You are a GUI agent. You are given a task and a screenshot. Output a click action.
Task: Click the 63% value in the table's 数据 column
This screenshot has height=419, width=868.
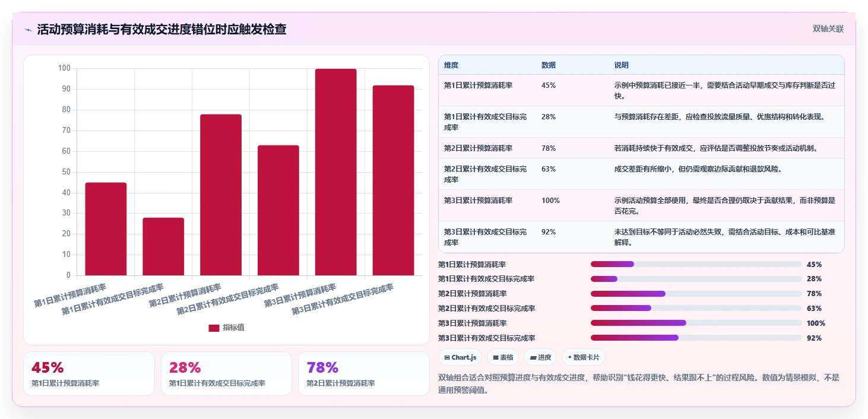tap(549, 169)
